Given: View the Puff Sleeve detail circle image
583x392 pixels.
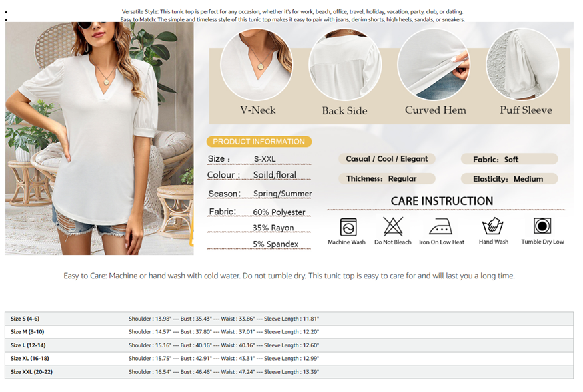Looking at the screenshot, I should (x=522, y=65).
